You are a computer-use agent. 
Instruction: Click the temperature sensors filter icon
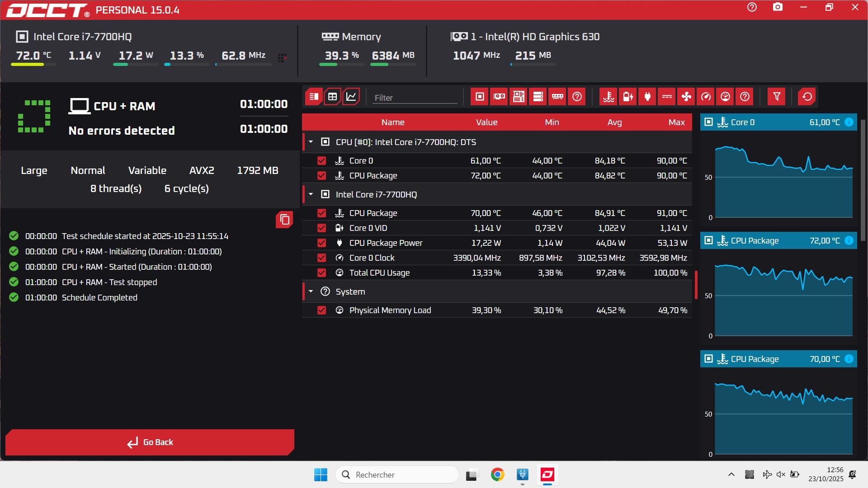(x=609, y=97)
